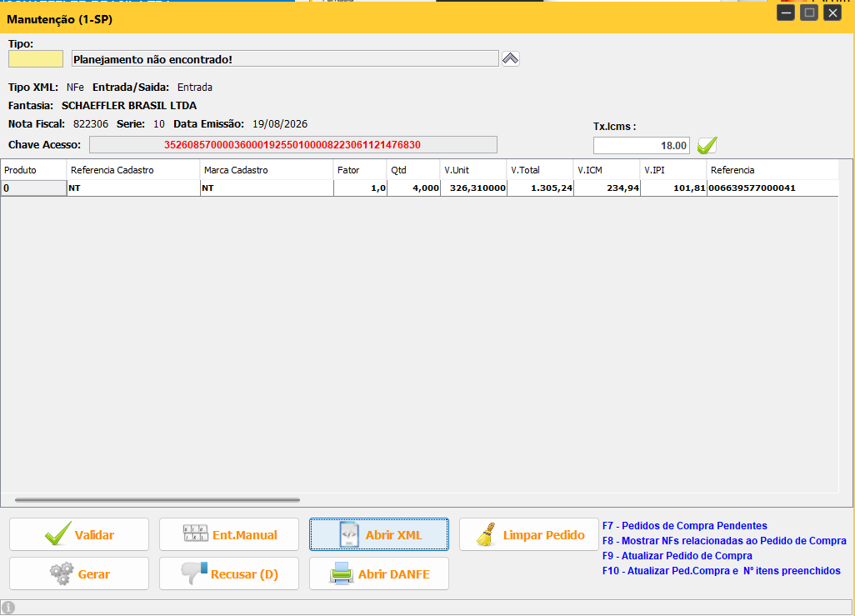The height and width of the screenshot is (616, 855).
Task: Select the Fator cell 1,0
Action: point(360,188)
